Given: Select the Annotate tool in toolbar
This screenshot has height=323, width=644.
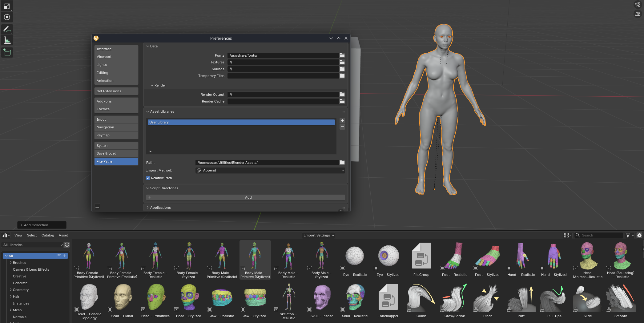Looking at the screenshot, I should pyautogui.click(x=7, y=29).
